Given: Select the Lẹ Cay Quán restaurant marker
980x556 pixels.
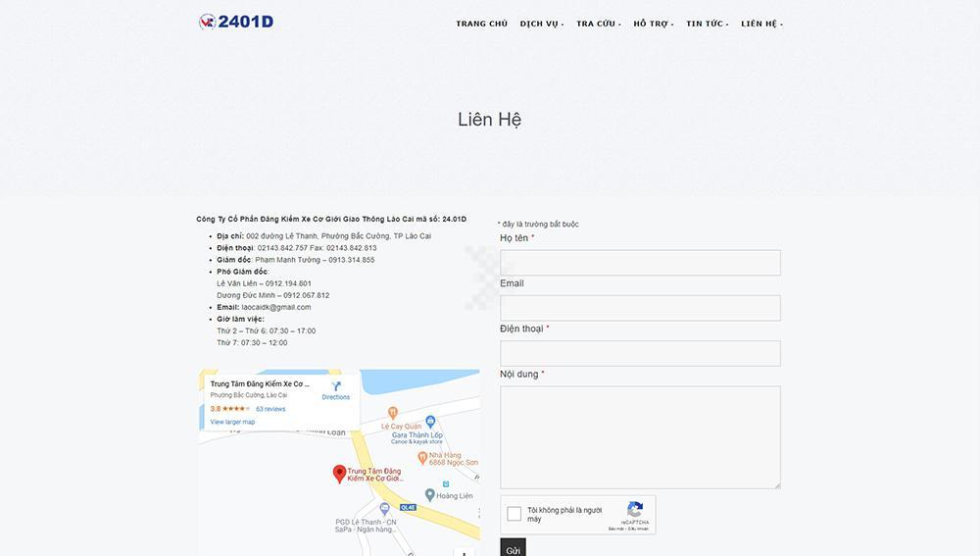Looking at the screenshot, I should point(393,413).
